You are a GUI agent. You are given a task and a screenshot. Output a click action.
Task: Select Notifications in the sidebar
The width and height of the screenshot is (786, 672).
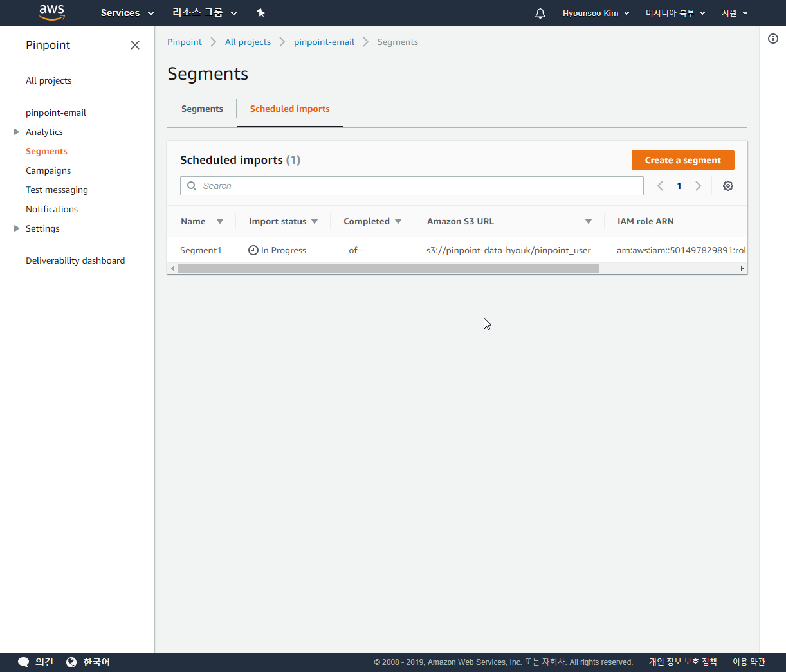[51, 209]
